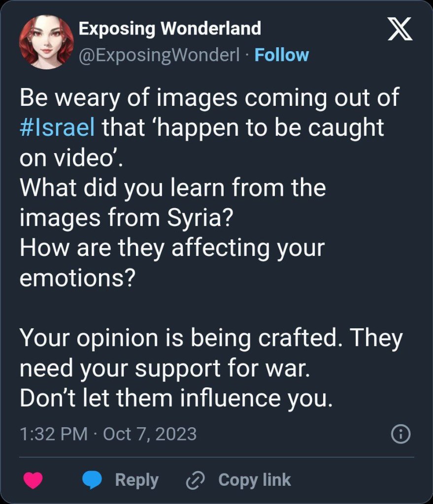
Task: Like the post with the heart icon
Action: [33, 480]
